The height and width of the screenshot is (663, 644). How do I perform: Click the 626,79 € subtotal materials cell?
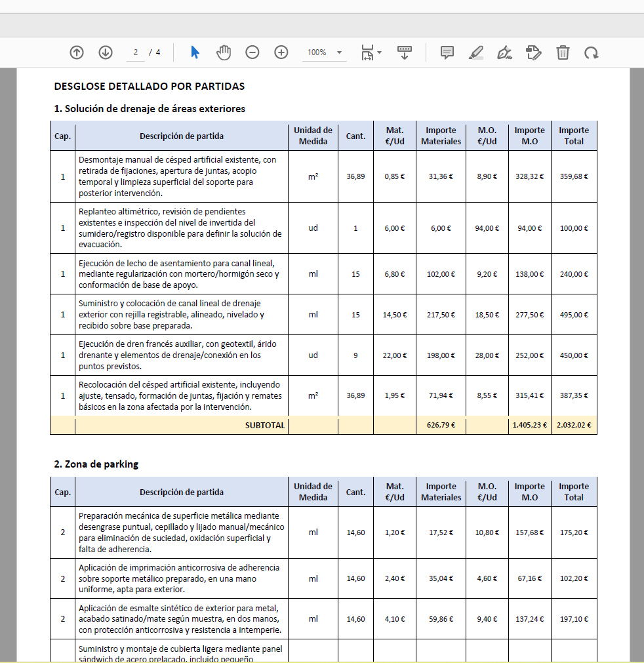tap(441, 425)
